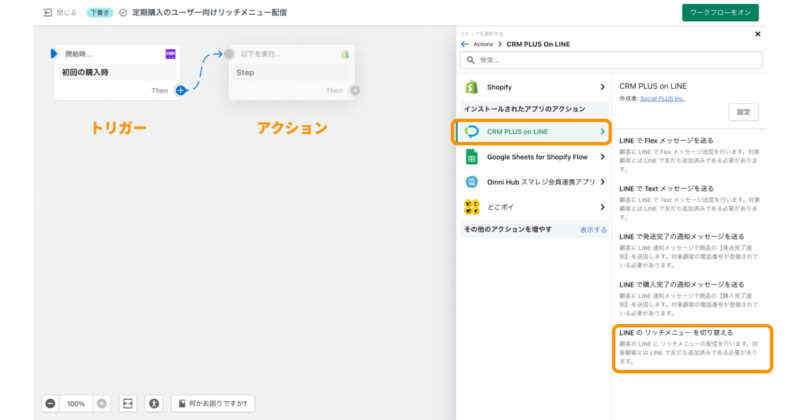Click the 下書き draft status badge

click(99, 13)
